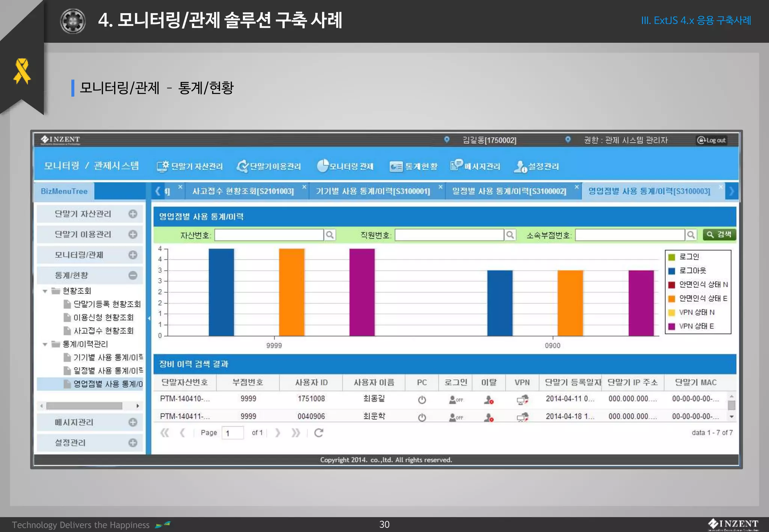Viewport: 769px width, 532px height.
Task: Go to last page of results
Action: coord(296,433)
